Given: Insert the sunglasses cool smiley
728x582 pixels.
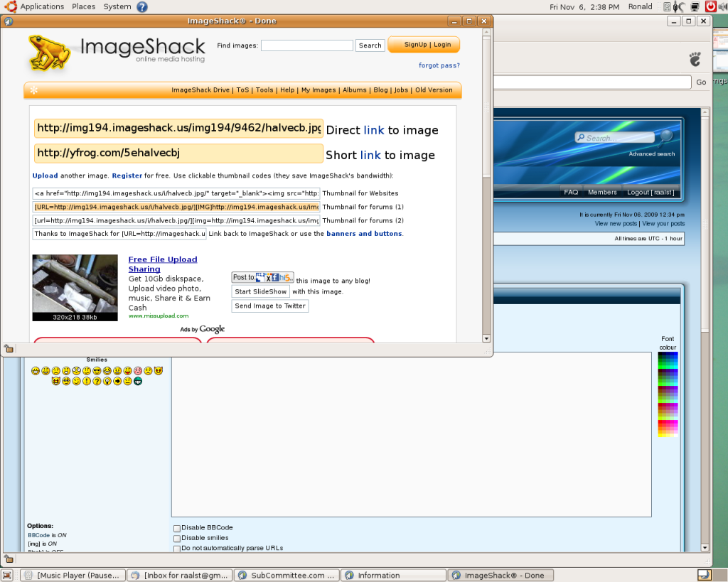Looking at the screenshot, I should (x=97, y=371).
